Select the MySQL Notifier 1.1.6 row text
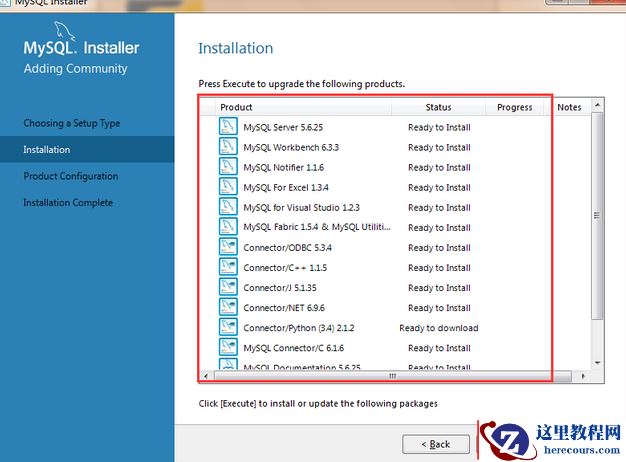Image resolution: width=626 pixels, height=462 pixels. (283, 167)
